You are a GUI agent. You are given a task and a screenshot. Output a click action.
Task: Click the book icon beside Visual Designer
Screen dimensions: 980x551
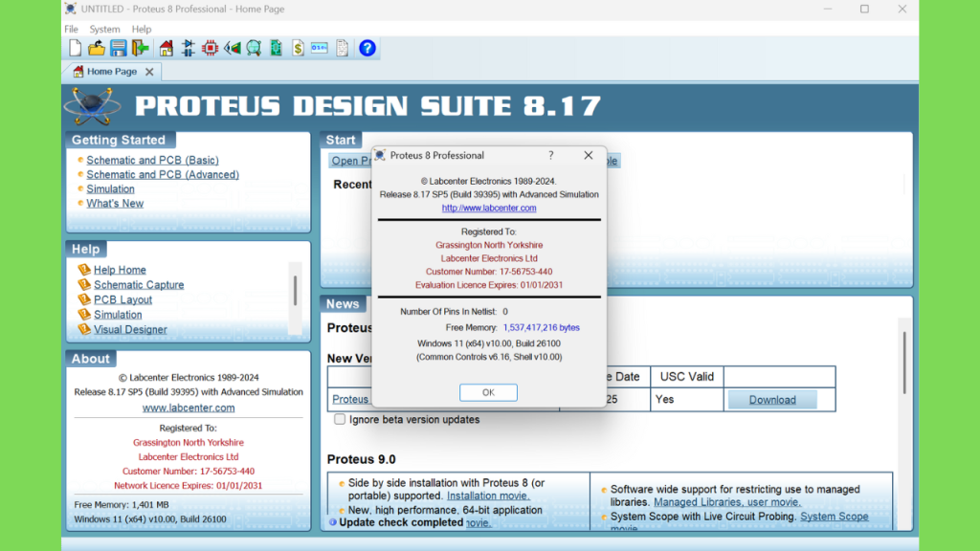point(84,329)
